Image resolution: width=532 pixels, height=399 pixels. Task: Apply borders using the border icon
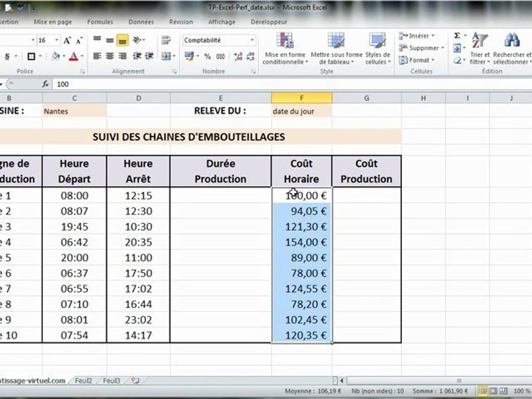31,56
